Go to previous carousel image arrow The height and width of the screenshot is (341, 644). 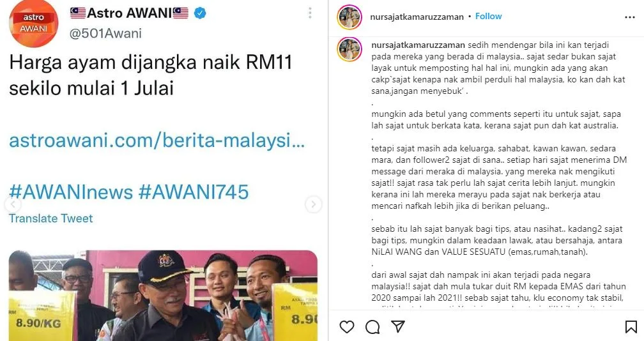pos(13,204)
